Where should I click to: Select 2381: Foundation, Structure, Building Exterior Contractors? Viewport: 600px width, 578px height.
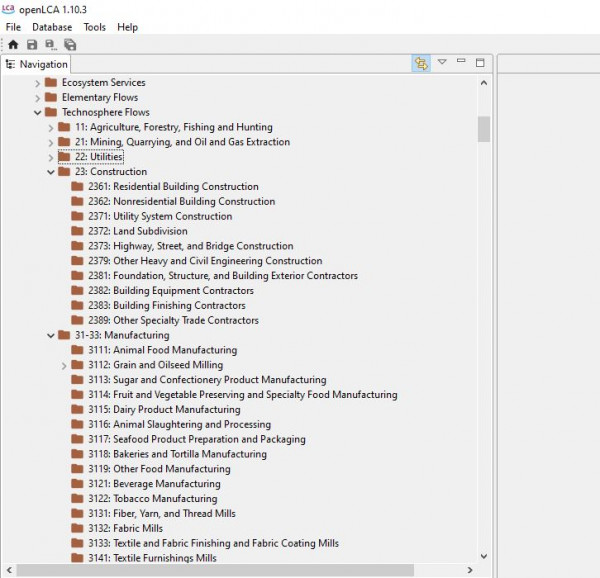pyautogui.click(x=223, y=276)
